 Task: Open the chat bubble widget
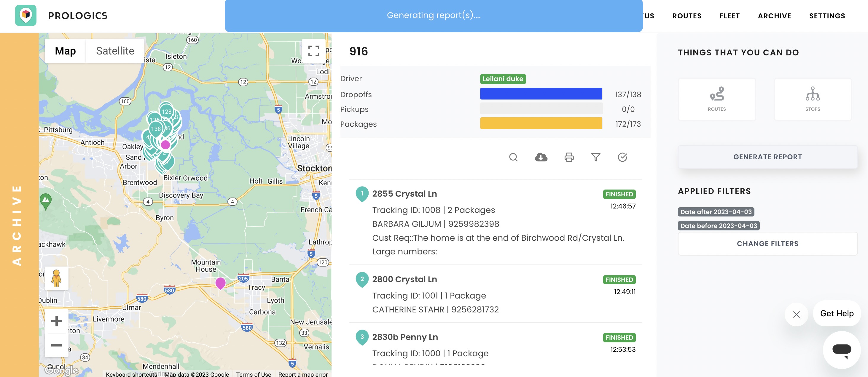841,350
